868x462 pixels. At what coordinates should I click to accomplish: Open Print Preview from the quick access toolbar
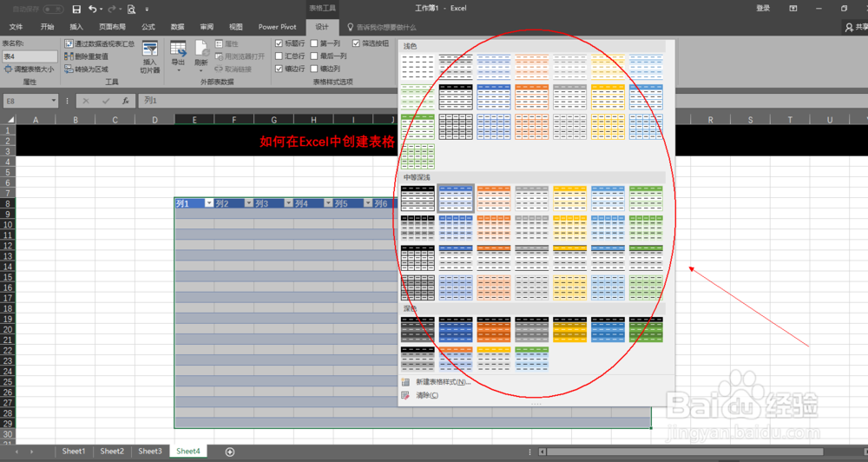pos(131,9)
